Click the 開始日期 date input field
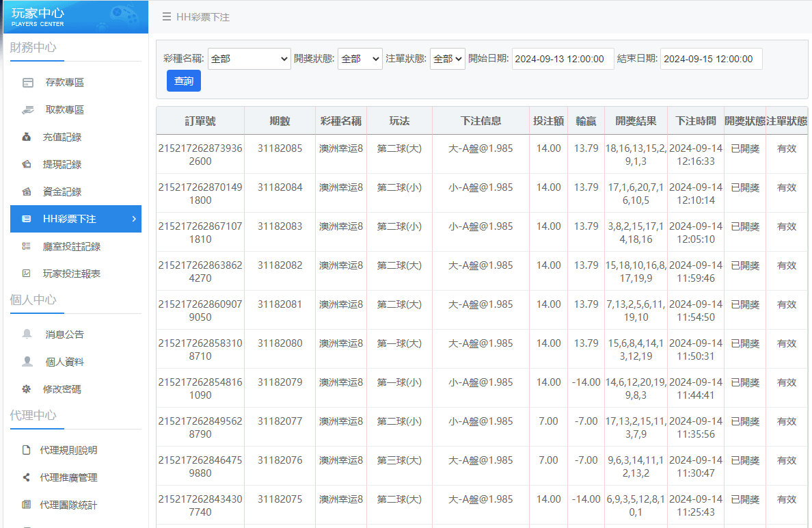 [563, 59]
